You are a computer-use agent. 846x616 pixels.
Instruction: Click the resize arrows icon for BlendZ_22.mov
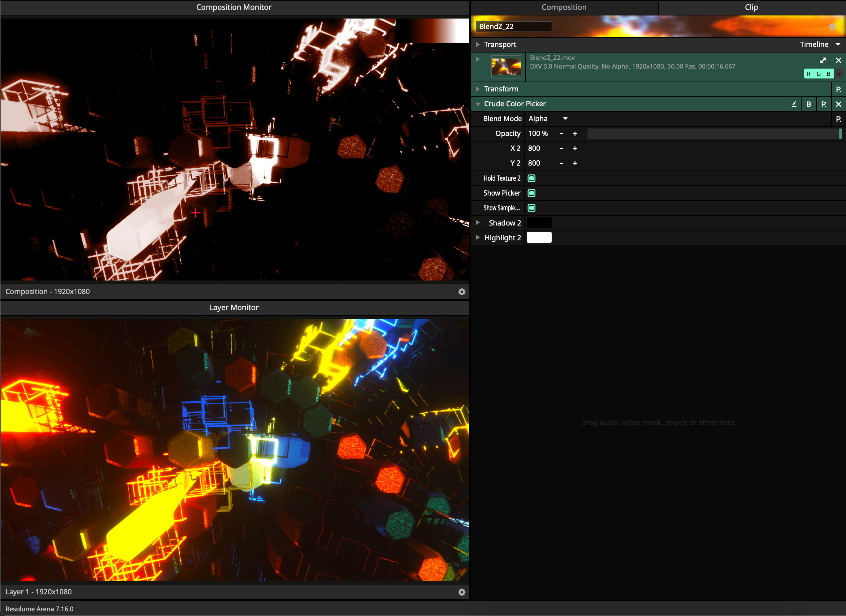click(823, 60)
